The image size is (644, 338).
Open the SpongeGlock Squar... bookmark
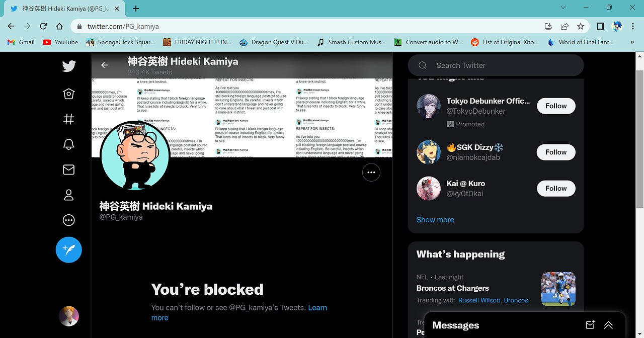point(121,42)
